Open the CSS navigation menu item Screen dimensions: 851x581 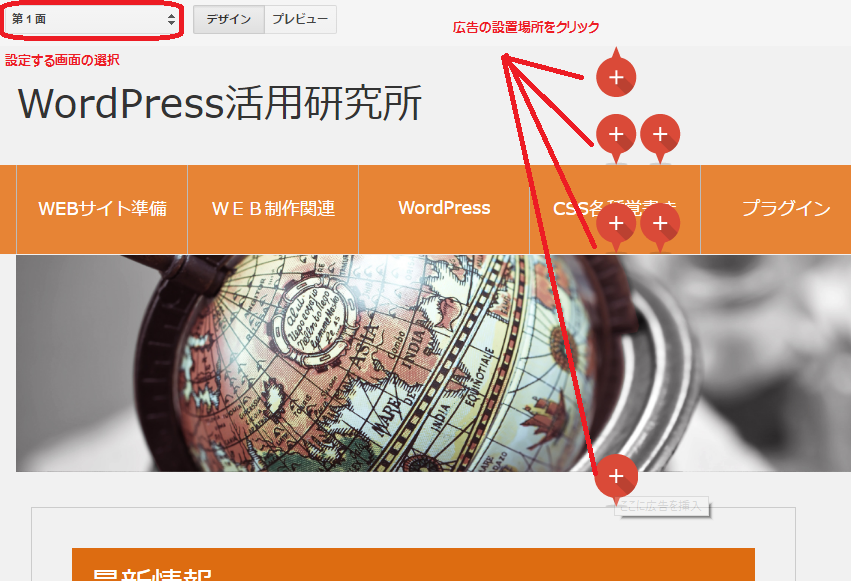coord(615,209)
